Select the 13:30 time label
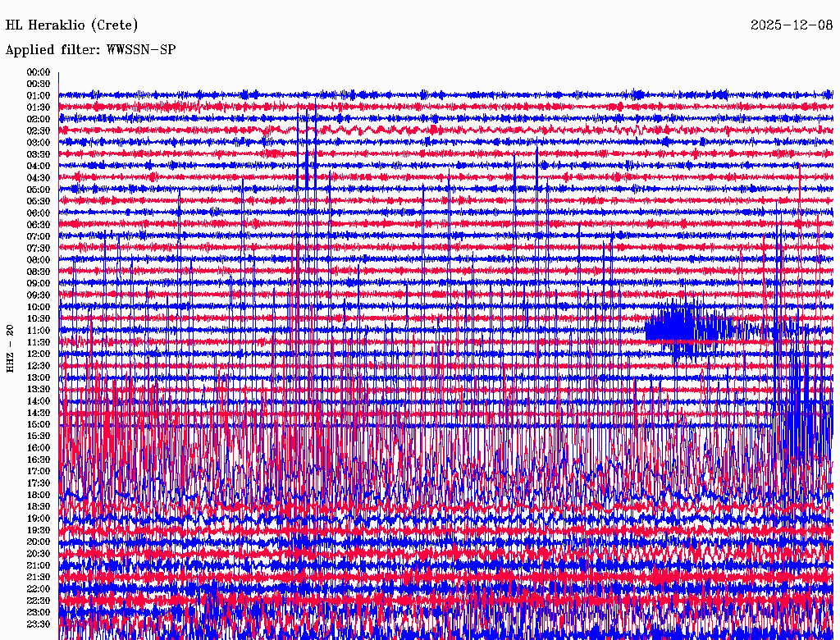The height and width of the screenshot is (640, 840). 39,389
